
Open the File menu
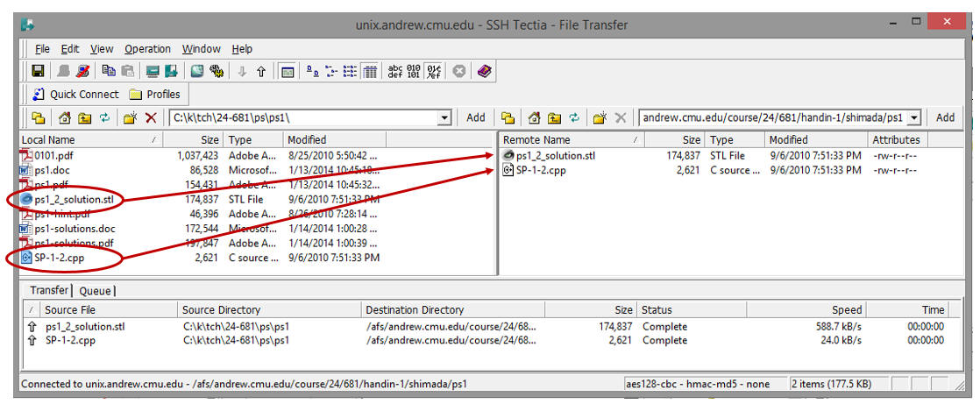point(42,49)
